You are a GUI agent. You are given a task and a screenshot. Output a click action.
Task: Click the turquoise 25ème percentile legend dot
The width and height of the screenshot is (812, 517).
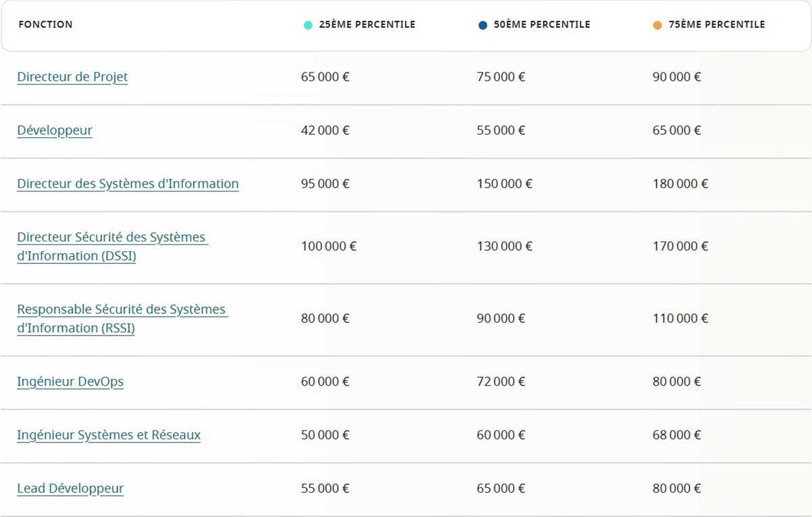point(308,25)
